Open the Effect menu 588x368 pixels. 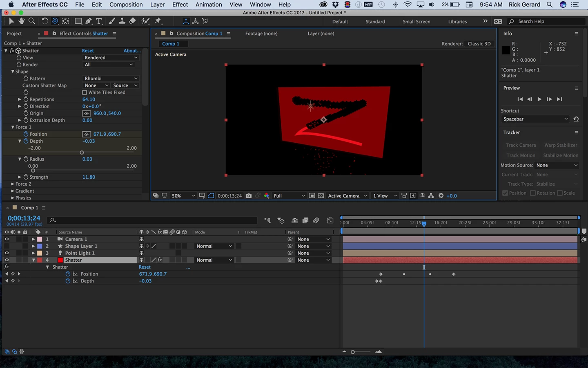(x=180, y=4)
